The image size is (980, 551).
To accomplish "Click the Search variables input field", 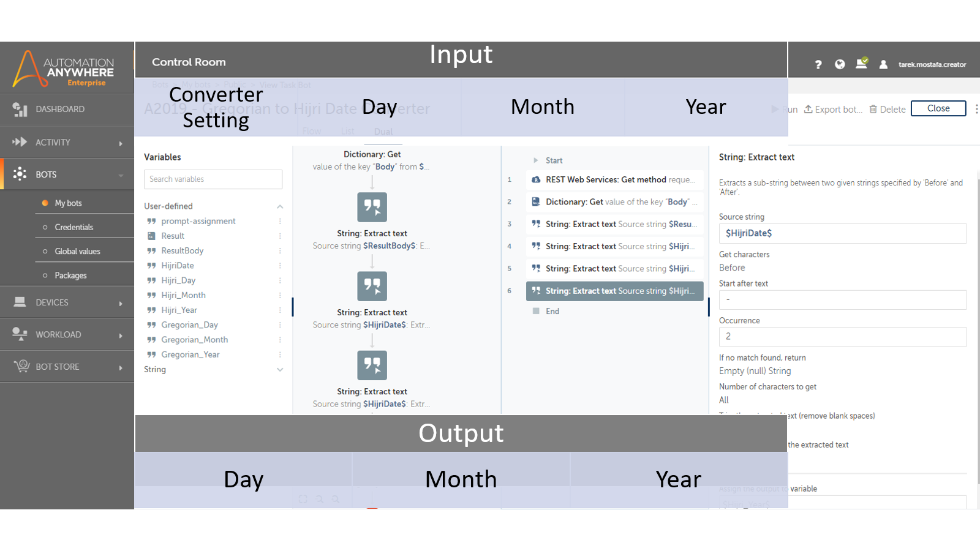I will point(213,179).
